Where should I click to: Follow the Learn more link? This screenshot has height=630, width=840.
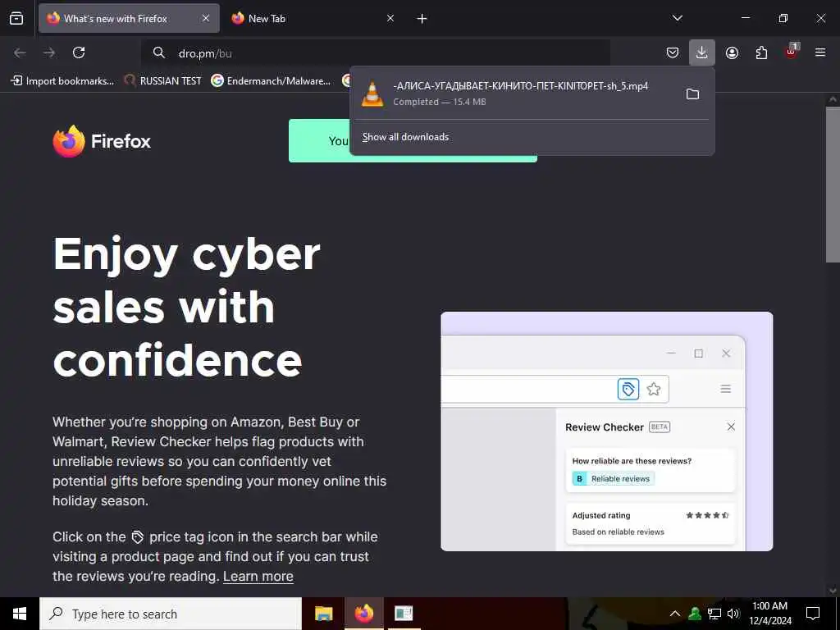(x=258, y=577)
